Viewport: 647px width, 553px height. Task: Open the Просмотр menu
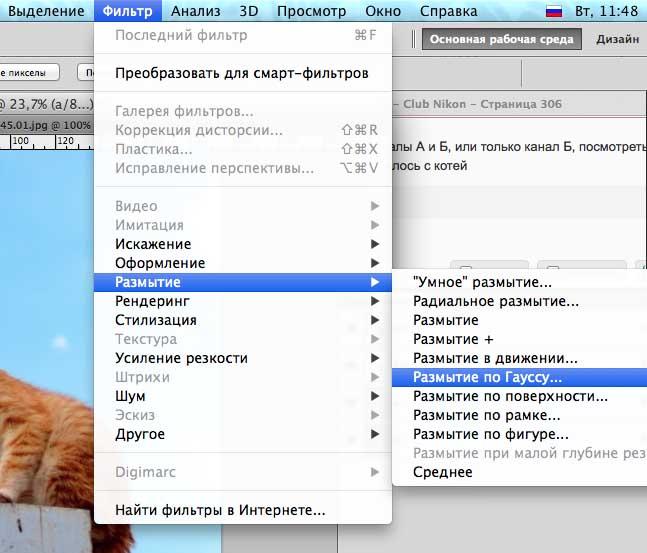(312, 11)
